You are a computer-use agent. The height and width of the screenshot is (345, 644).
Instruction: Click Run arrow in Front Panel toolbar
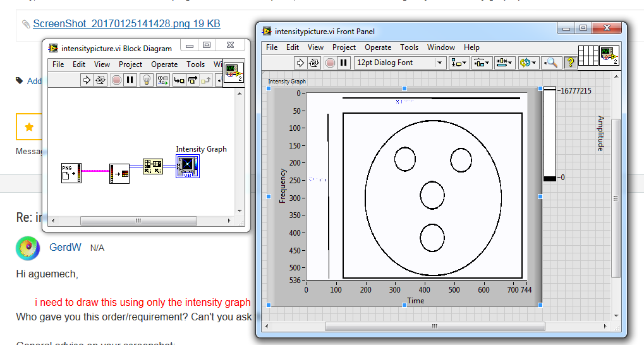[301, 63]
